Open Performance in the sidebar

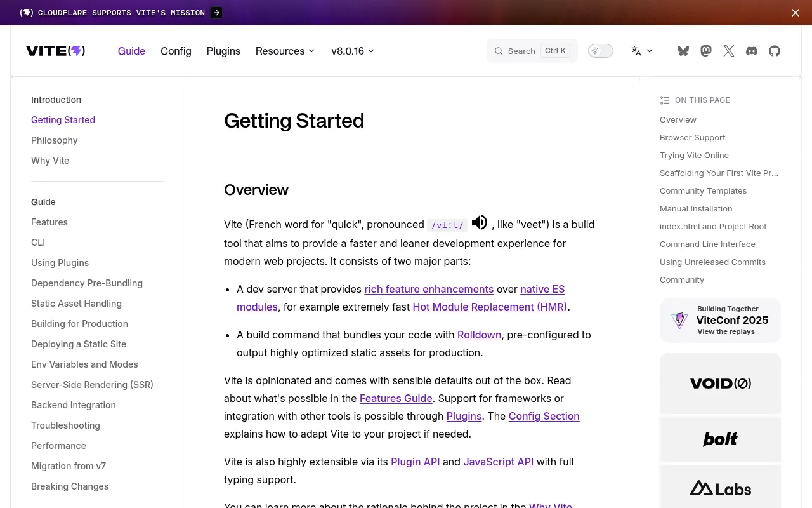click(x=58, y=446)
